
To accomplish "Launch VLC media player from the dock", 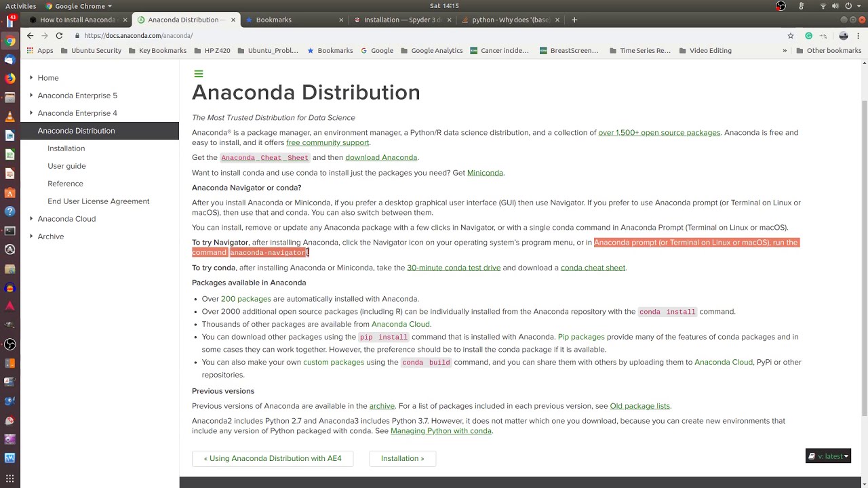I will 9,117.
